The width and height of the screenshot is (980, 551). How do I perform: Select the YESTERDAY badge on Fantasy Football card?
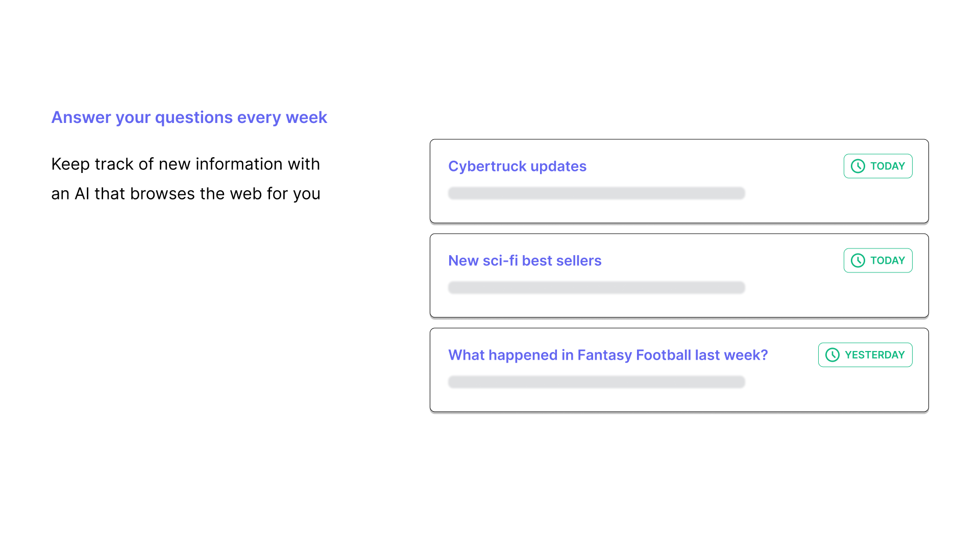point(865,355)
